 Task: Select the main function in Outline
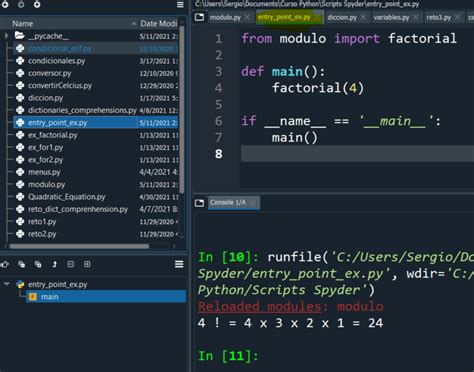pyautogui.click(x=106, y=297)
